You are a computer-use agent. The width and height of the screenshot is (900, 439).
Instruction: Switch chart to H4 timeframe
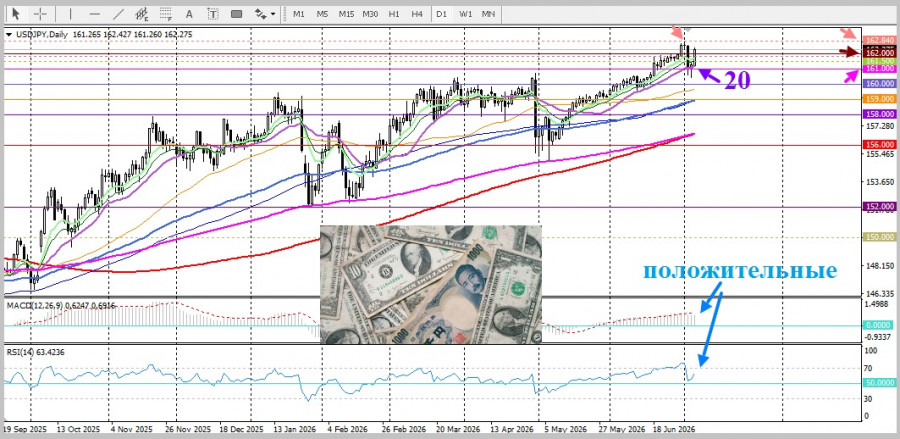[x=417, y=14]
